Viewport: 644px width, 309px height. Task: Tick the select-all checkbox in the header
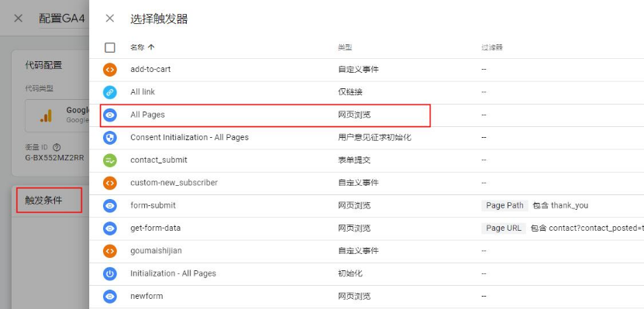[x=110, y=47]
